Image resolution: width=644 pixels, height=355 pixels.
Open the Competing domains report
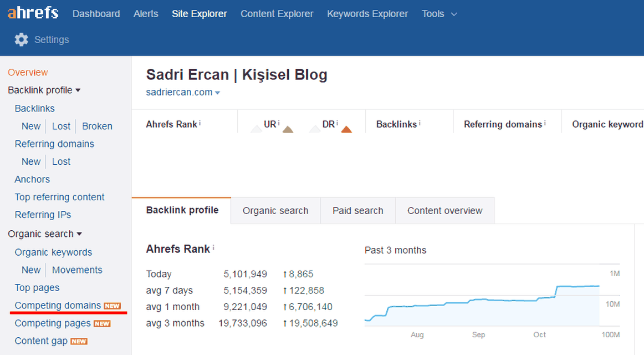point(58,305)
